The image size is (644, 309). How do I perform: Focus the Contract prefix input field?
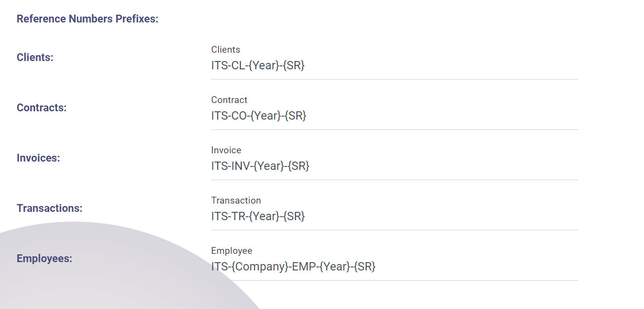(x=394, y=116)
